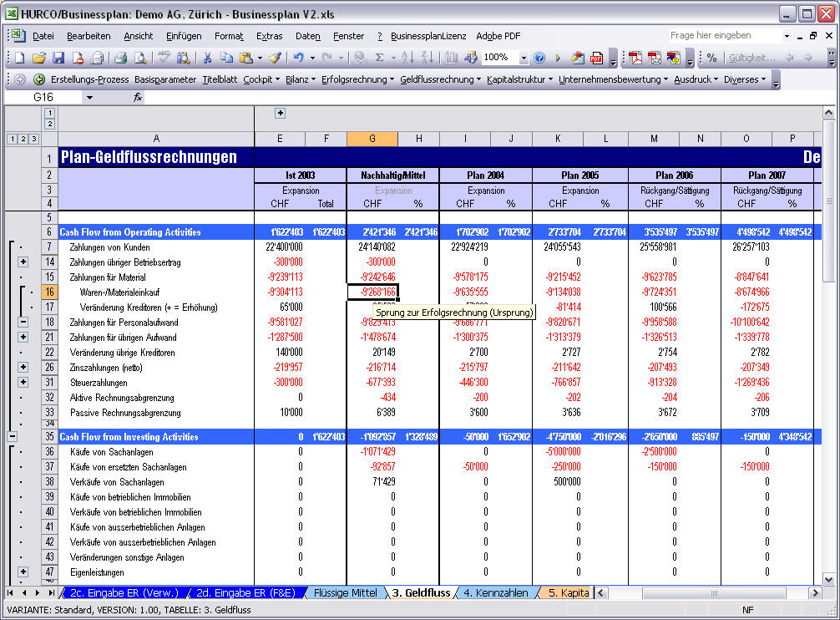Click the Convert to Adobe PDF icon
The image size is (840, 620).
[635, 58]
